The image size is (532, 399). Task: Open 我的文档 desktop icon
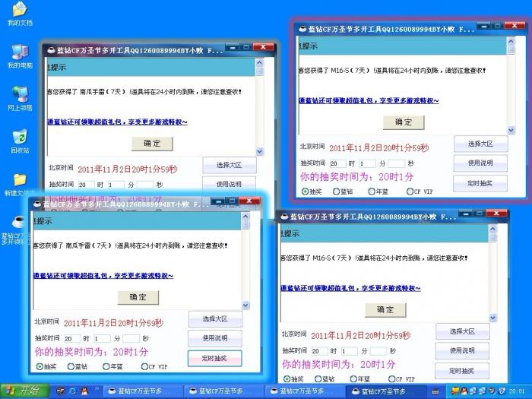[20, 14]
